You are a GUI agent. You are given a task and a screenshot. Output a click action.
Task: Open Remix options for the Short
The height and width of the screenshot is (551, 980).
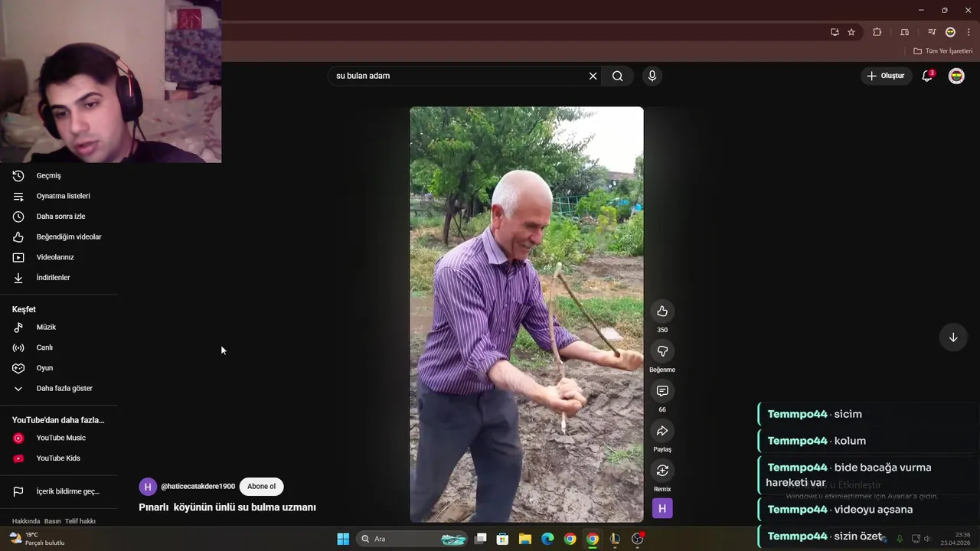coord(662,471)
